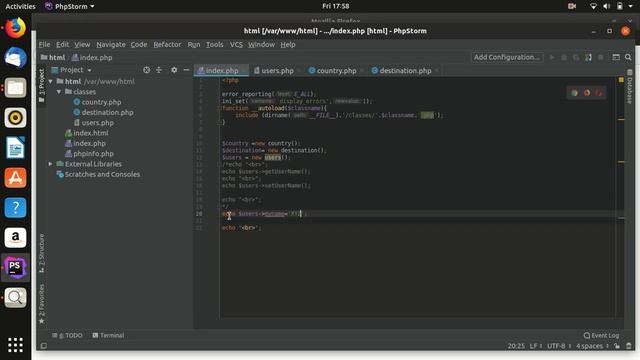Click the yellow inspection indicator square

click(621, 80)
